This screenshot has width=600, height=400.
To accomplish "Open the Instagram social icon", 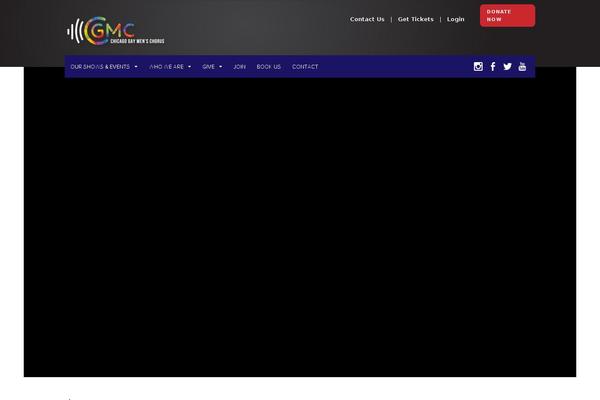I will 478,67.
